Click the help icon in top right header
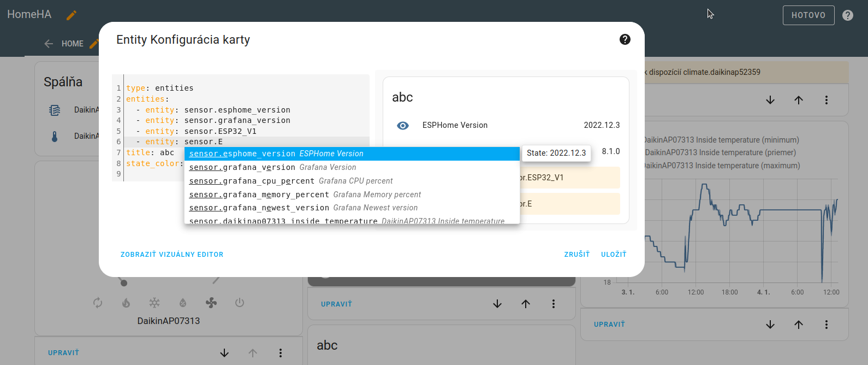 click(x=848, y=15)
